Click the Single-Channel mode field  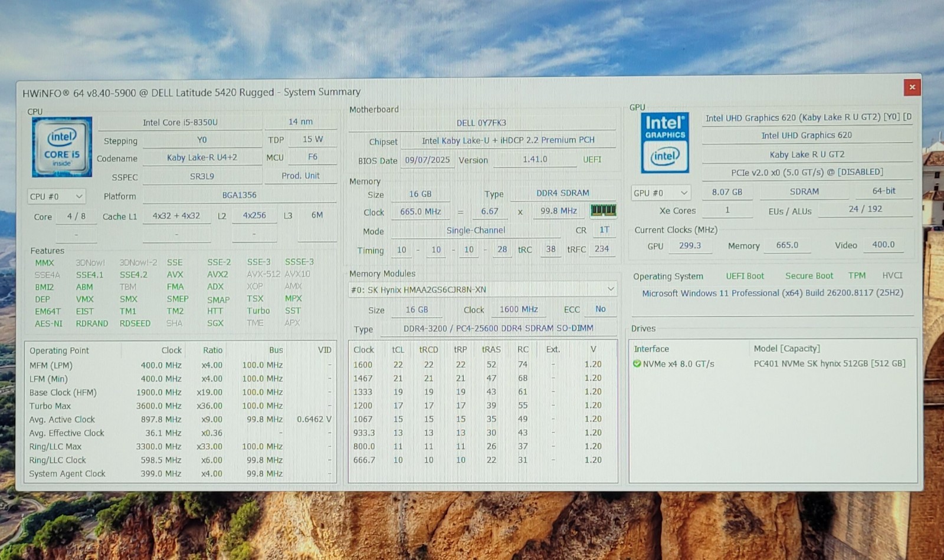476,230
